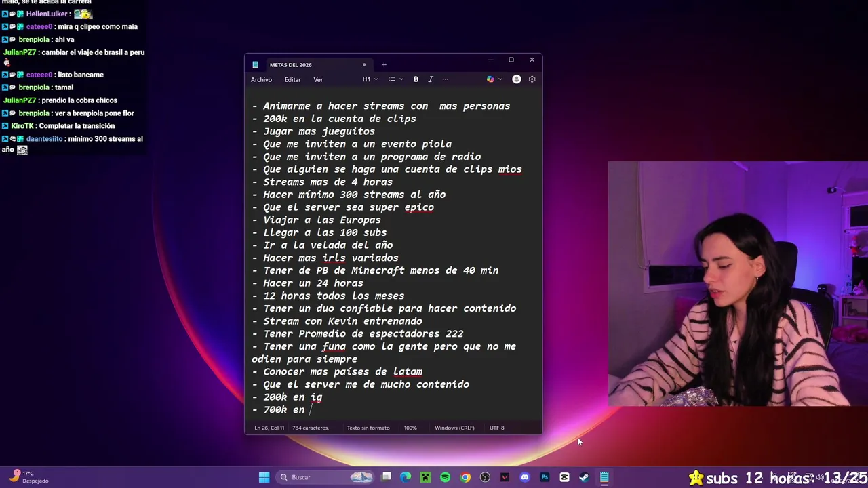Open more formatting options ellipsis

(x=445, y=79)
